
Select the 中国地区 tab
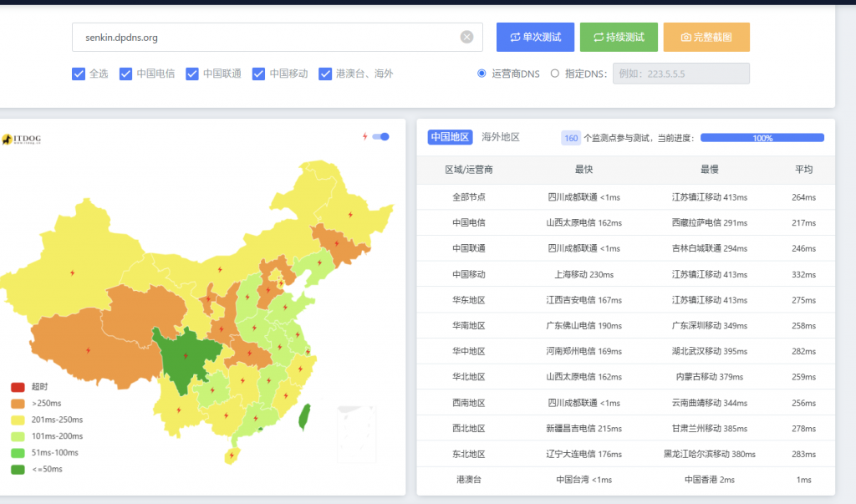(450, 137)
